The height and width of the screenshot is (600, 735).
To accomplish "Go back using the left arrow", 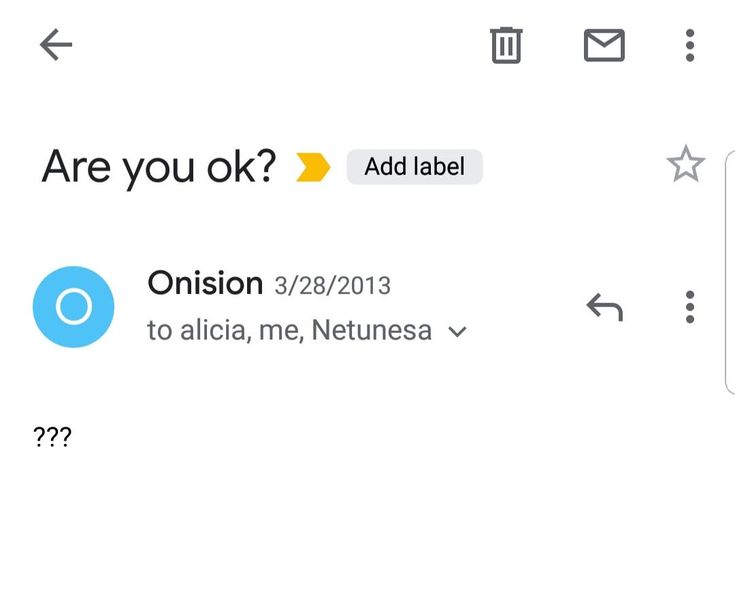I will pos(56,45).
